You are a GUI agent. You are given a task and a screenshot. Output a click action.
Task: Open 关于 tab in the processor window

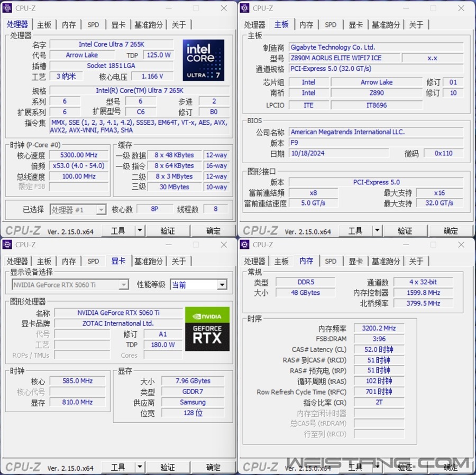(179, 25)
